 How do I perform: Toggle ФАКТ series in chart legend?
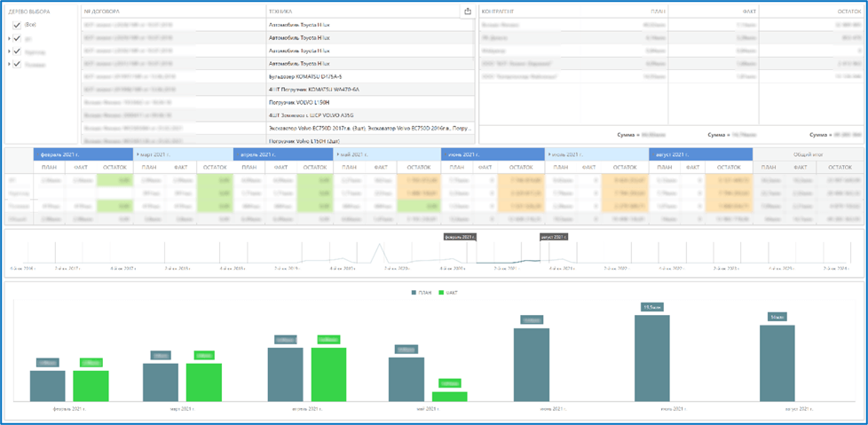tap(448, 292)
